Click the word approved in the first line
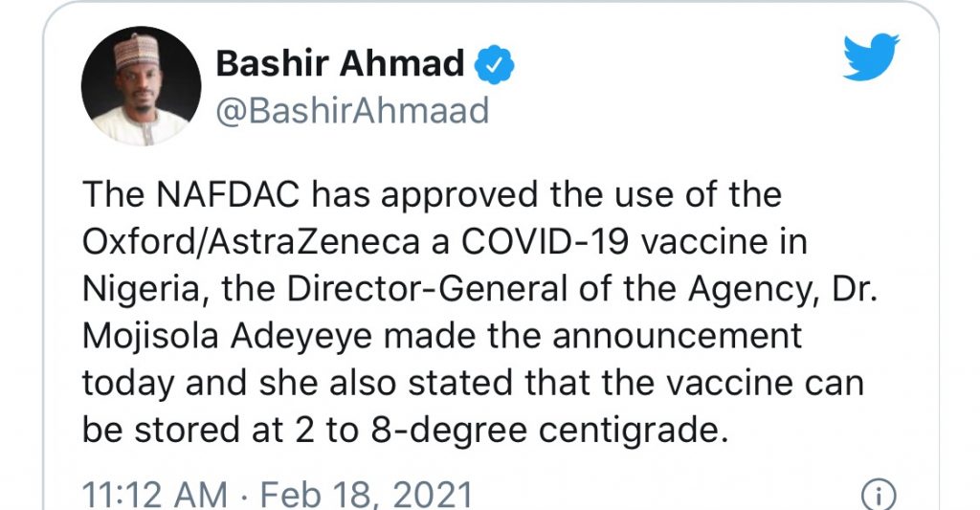Viewport: 980px width, 510px height. [x=459, y=195]
